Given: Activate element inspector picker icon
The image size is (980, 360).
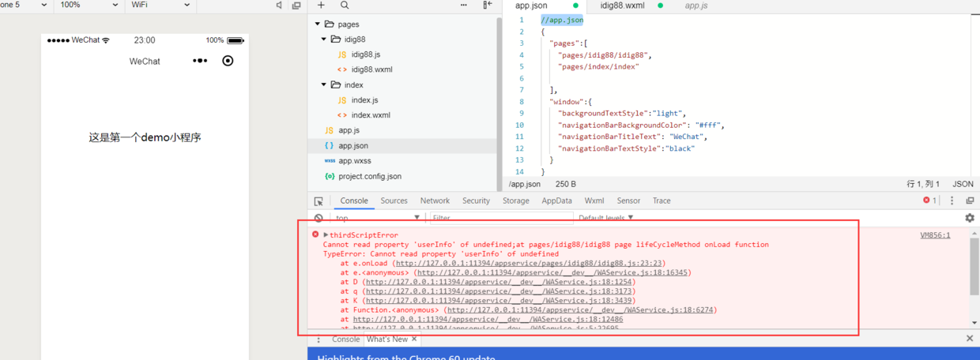Looking at the screenshot, I should click(318, 201).
